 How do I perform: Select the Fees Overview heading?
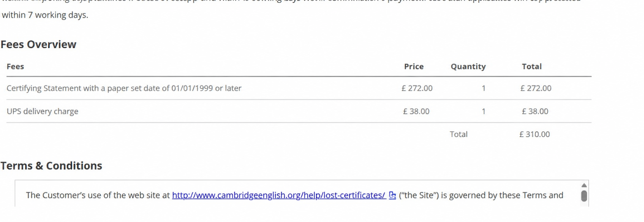pyautogui.click(x=38, y=44)
